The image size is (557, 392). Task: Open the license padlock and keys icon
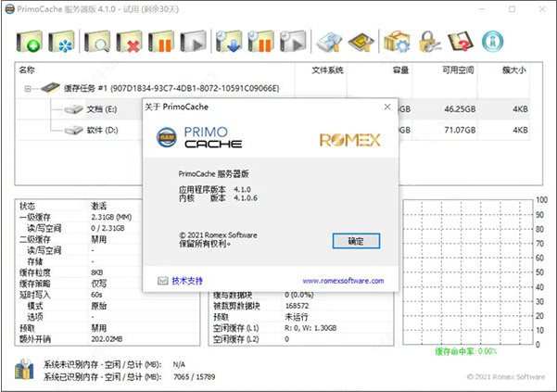(429, 42)
